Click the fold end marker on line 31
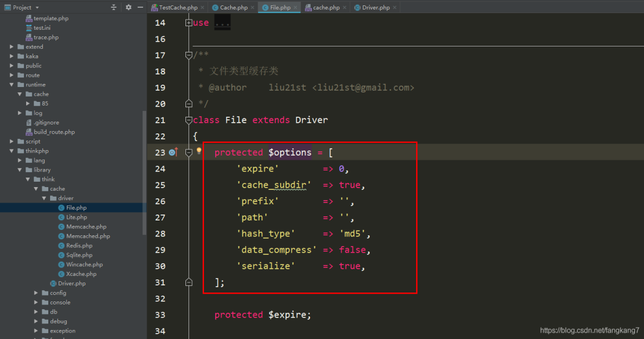 [188, 282]
